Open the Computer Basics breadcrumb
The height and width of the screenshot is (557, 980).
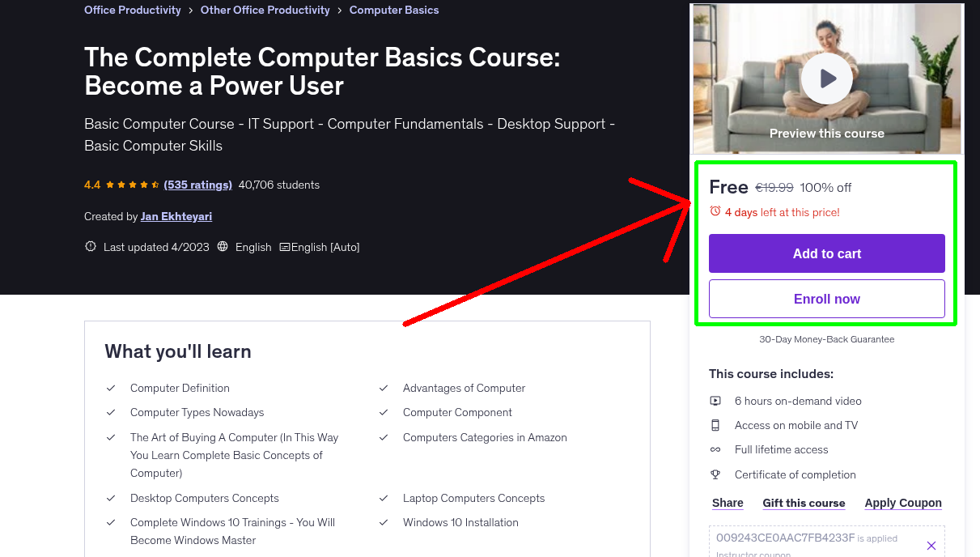click(394, 11)
